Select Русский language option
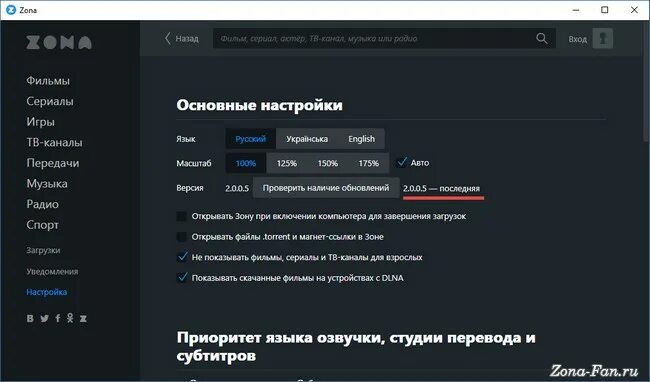The width and height of the screenshot is (650, 382). 250,139
